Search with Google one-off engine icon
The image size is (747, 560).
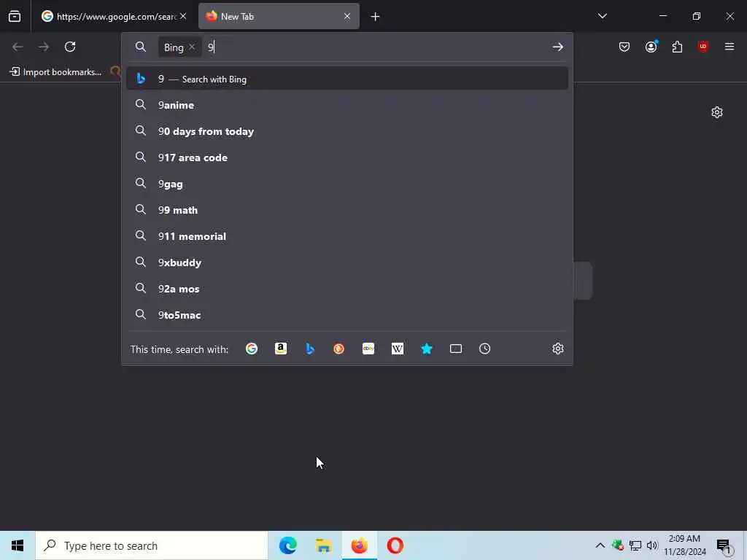pyautogui.click(x=252, y=349)
